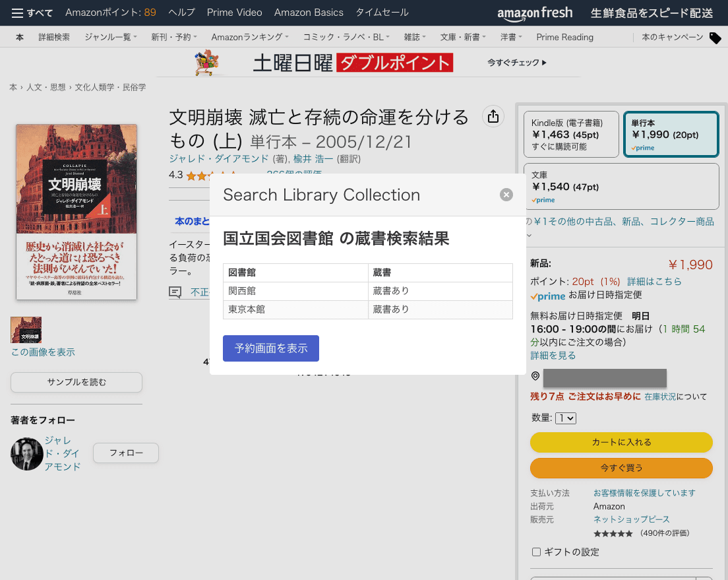Select the small book cover thumbnail
Image resolution: width=728 pixels, height=580 pixels.
click(x=26, y=330)
